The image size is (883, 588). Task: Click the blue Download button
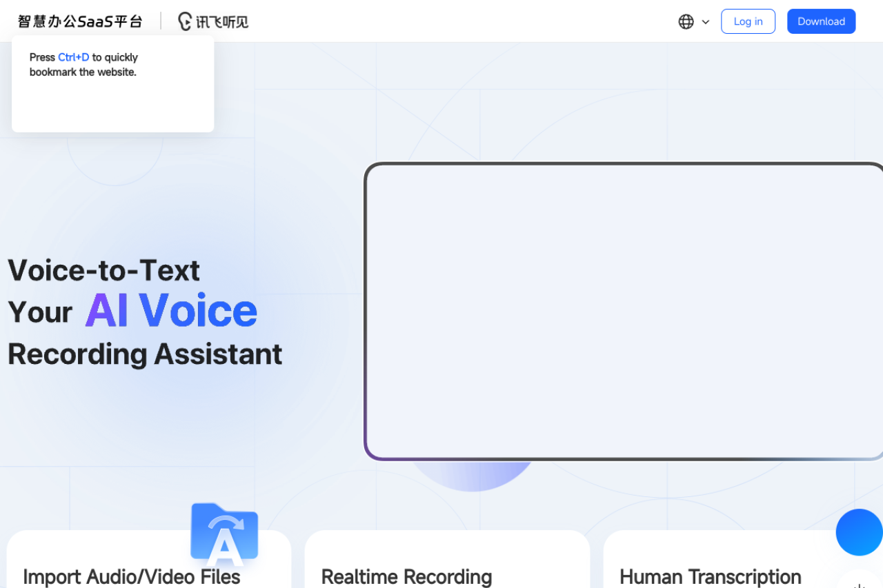821,21
